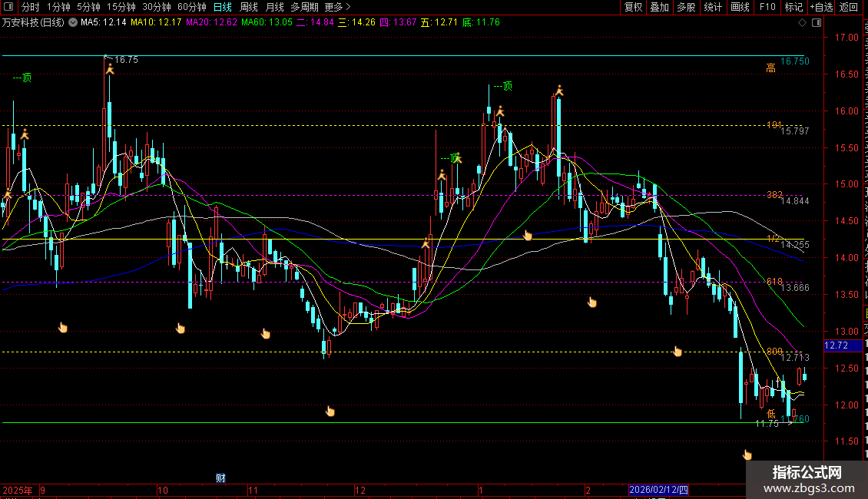Viewport: 868px width, 499px height.
Task: Click the hand icon above the website watermark
Action: [x=747, y=454]
